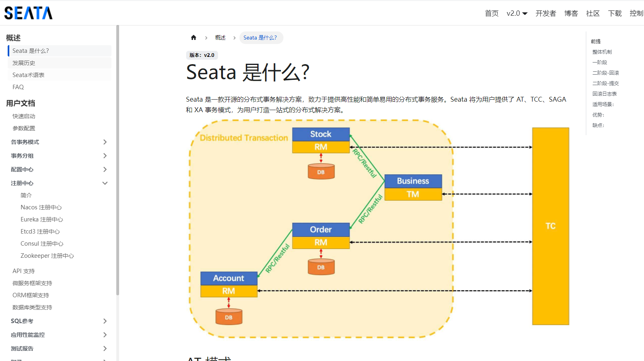
Task: Go to home via breadcrumb house icon
Action: pyautogui.click(x=193, y=38)
